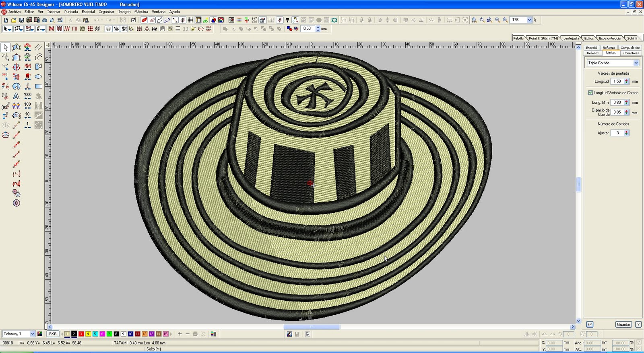The width and height of the screenshot is (644, 353).
Task: Switch to the Estilos tab
Action: click(589, 38)
